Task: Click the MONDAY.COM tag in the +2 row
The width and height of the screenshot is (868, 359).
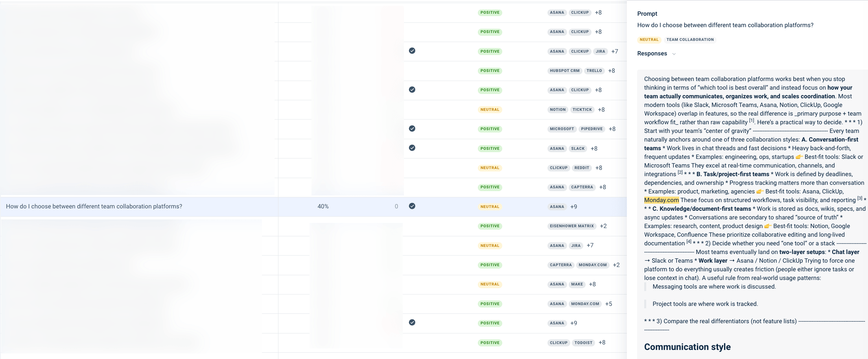Action: pos(593,265)
